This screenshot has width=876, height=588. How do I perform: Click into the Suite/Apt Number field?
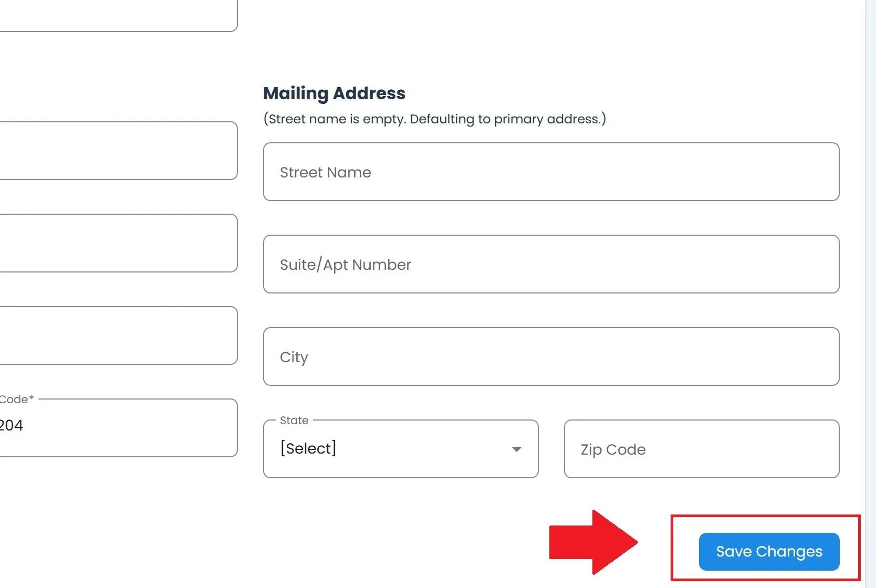tap(551, 264)
